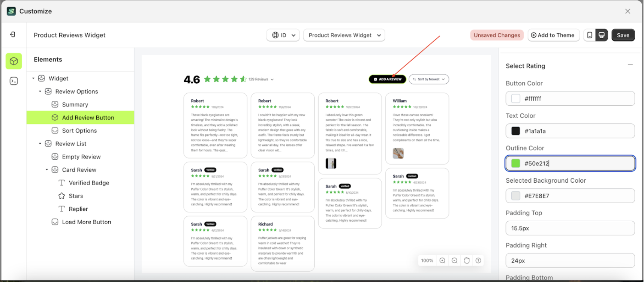Screen dimensions: 644x282
Task: Click the Save button
Action: click(623, 35)
